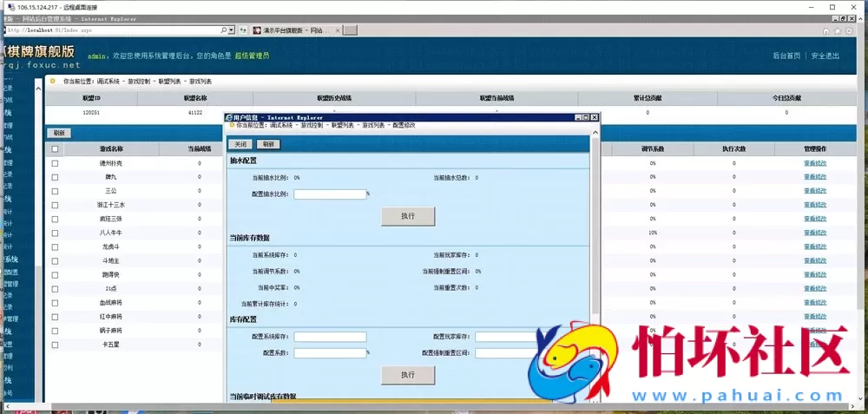Click the sidebar scroll up arrow

[x=39, y=88]
